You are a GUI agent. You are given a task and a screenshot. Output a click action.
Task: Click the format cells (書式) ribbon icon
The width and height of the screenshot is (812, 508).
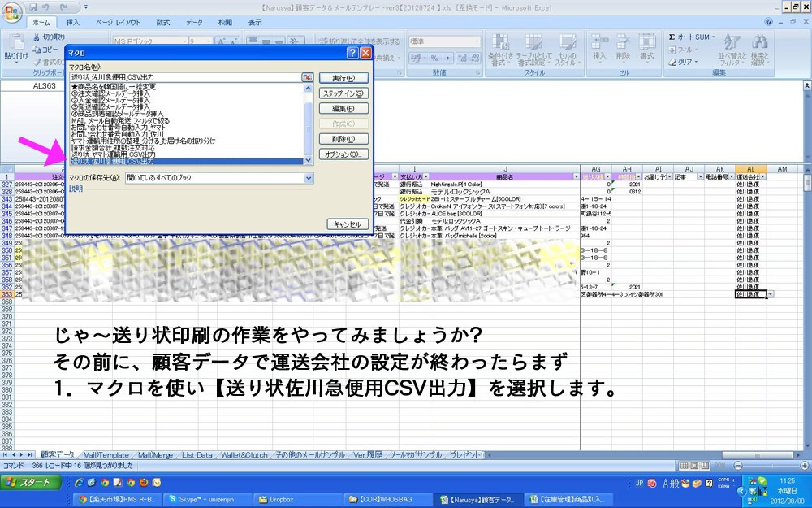pos(647,42)
